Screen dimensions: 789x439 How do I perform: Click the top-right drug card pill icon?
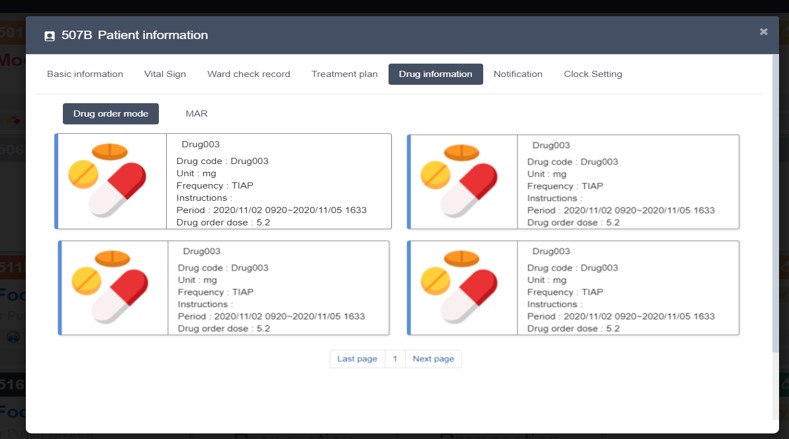point(460,181)
